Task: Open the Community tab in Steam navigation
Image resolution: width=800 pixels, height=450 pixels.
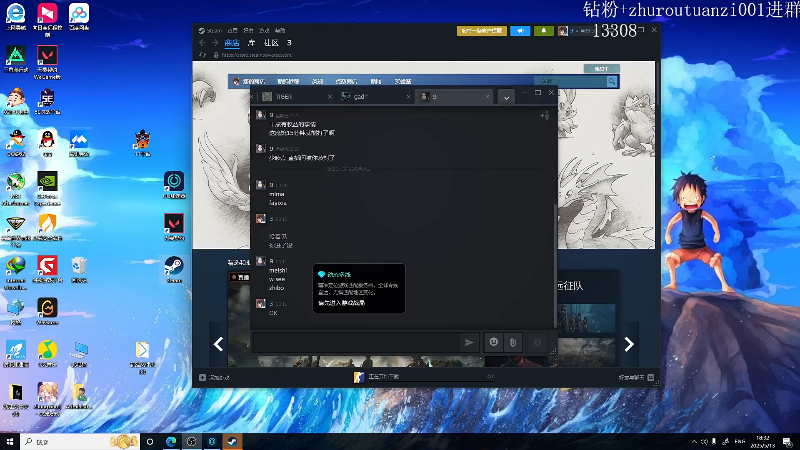Action: click(x=271, y=43)
